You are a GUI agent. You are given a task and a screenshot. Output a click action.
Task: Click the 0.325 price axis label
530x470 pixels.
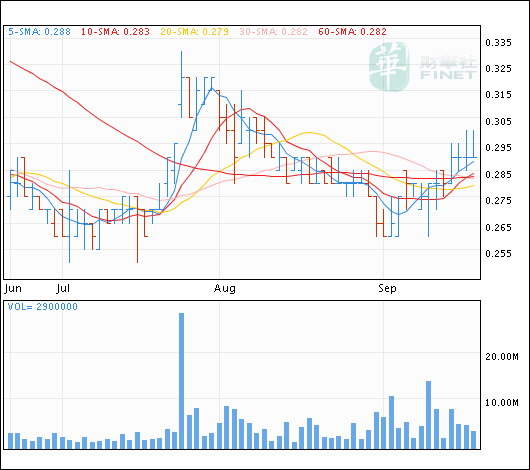click(x=499, y=69)
